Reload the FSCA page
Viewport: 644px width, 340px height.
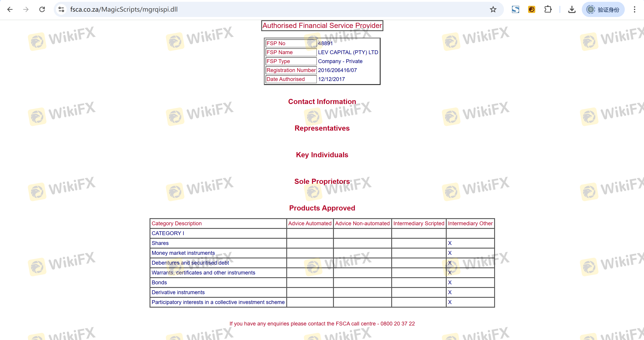pos(42,9)
